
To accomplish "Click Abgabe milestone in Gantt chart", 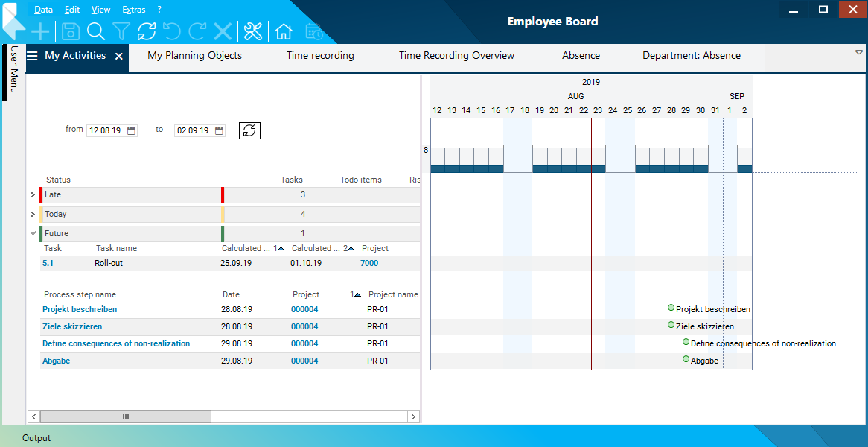I will pyautogui.click(x=686, y=359).
